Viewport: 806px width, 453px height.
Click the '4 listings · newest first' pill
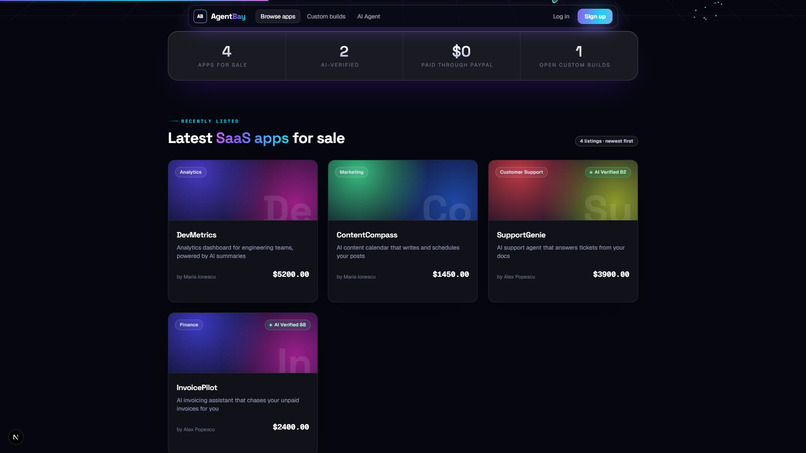607,141
